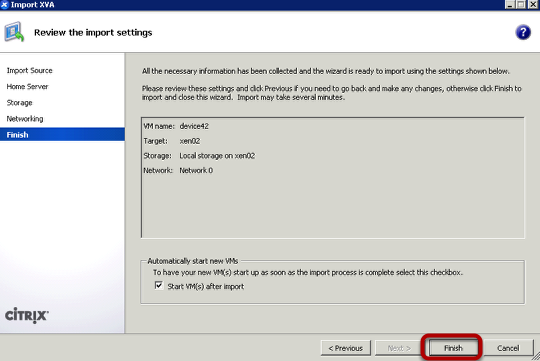
Task: Click the Import XVA wizard header icon
Action: (14, 32)
